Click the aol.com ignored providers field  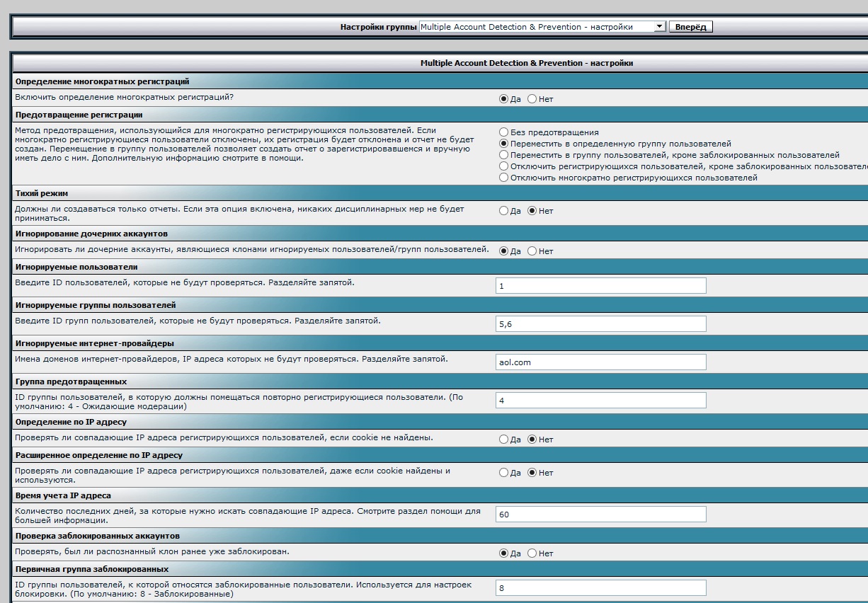click(600, 362)
